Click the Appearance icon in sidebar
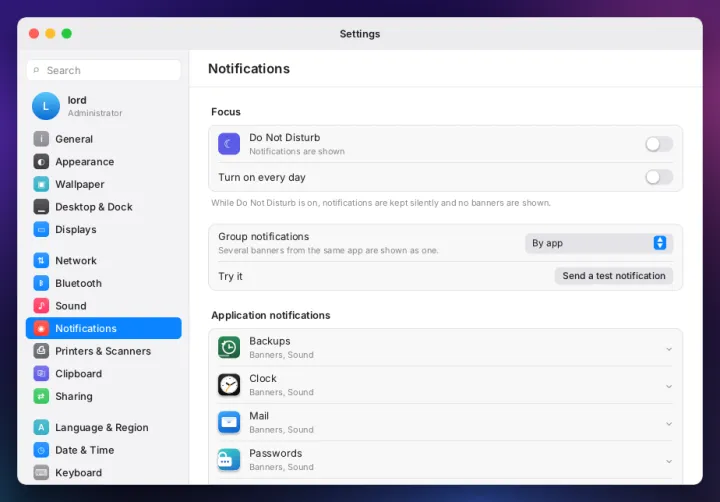 (x=41, y=162)
